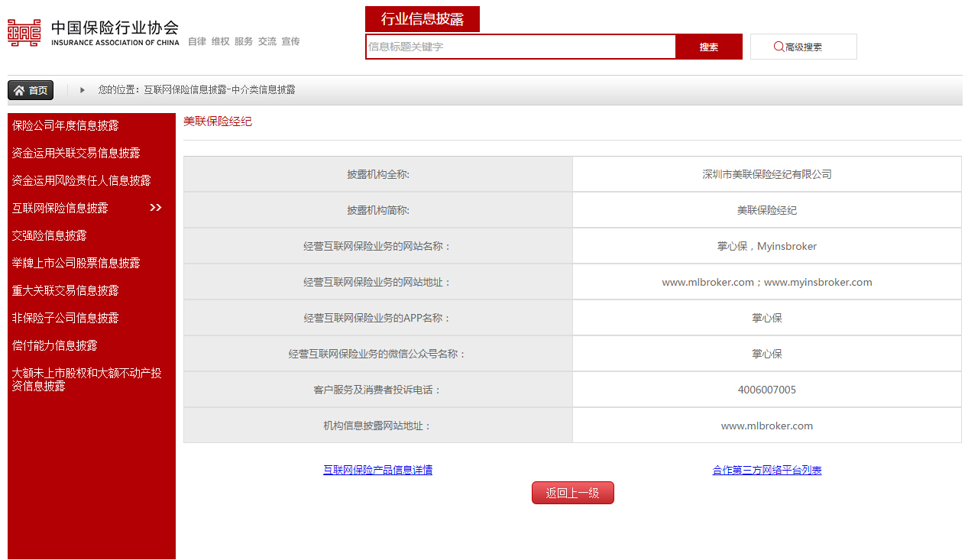Open the 合作第三方网络平台列表 link
The width and height of the screenshot is (968, 560).
(x=767, y=470)
